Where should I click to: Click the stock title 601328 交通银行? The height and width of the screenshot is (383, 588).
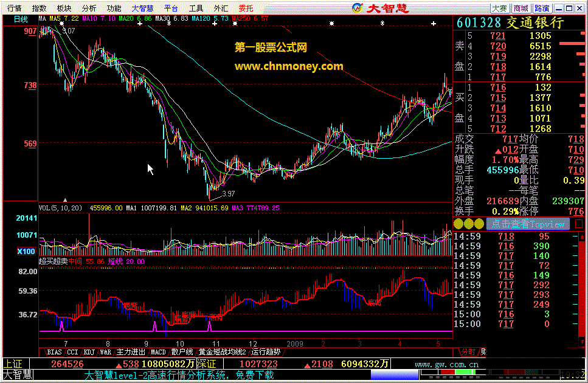click(x=510, y=22)
